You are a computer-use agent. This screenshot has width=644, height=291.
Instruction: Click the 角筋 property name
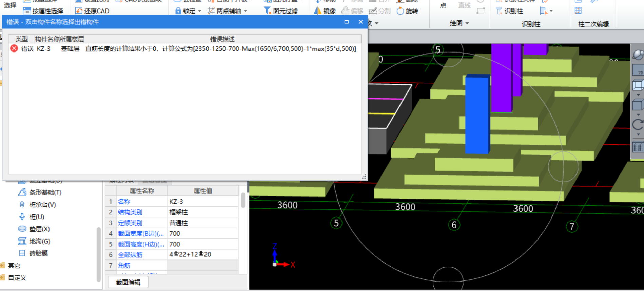pos(124,266)
